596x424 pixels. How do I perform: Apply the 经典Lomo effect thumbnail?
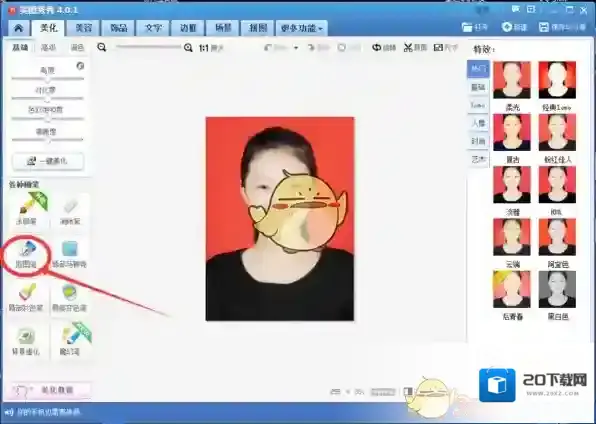click(x=557, y=80)
